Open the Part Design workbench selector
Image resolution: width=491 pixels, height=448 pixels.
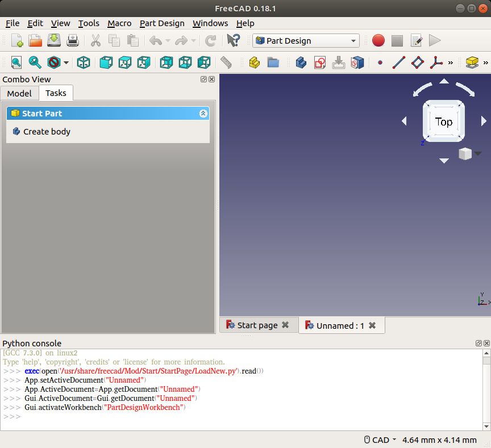306,41
